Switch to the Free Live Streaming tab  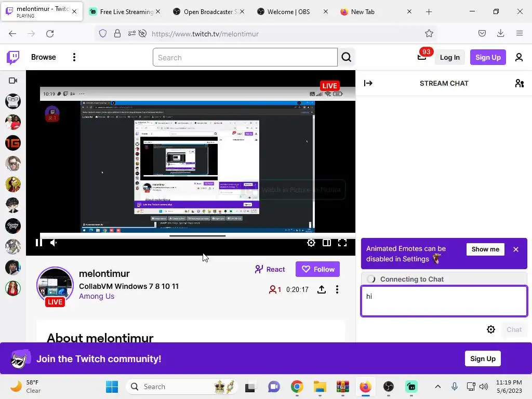coord(125,11)
